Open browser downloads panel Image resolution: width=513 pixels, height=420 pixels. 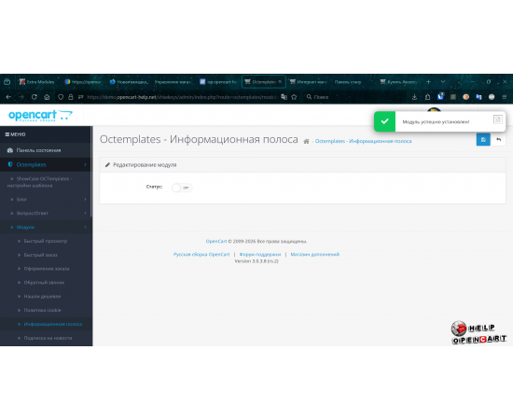click(x=414, y=97)
